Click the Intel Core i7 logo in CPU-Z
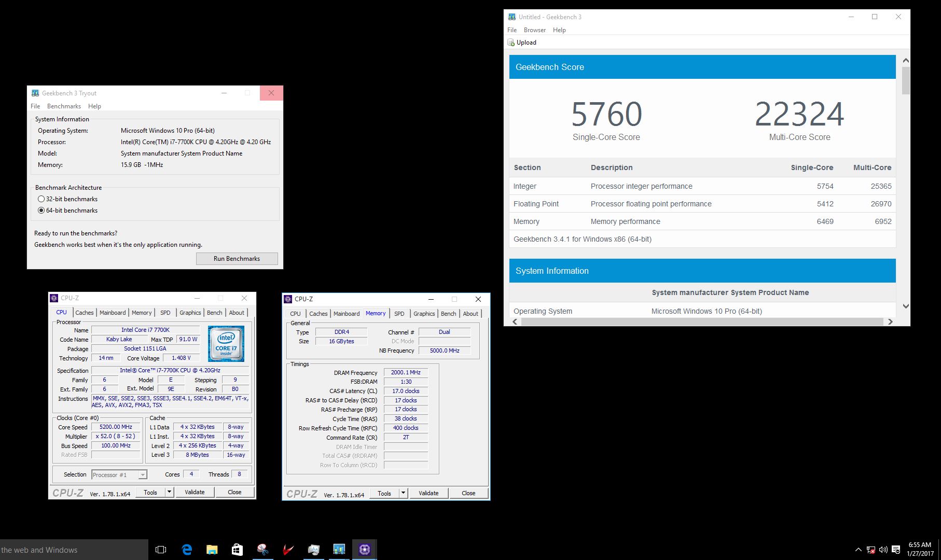 226,344
